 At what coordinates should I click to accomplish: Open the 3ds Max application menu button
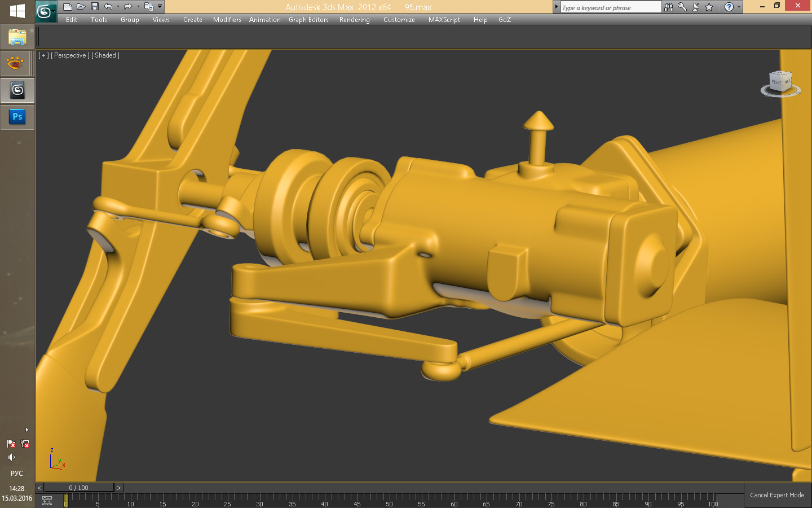[x=45, y=11]
